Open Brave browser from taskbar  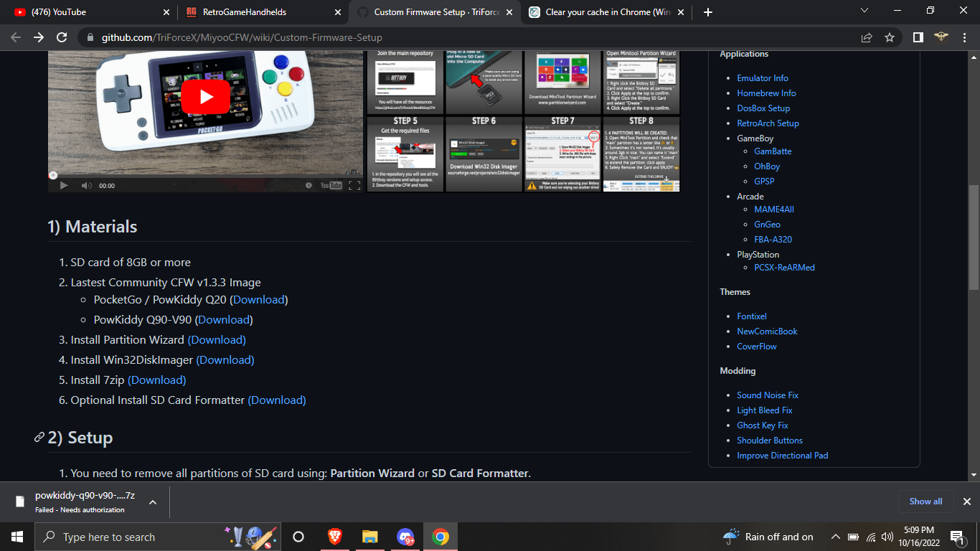pyautogui.click(x=334, y=537)
